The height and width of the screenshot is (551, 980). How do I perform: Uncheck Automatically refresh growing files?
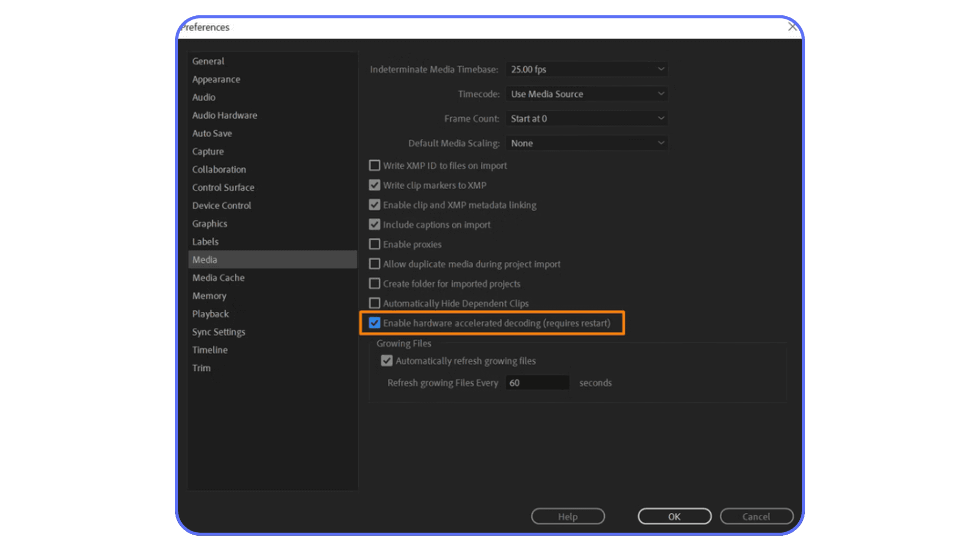(x=387, y=361)
